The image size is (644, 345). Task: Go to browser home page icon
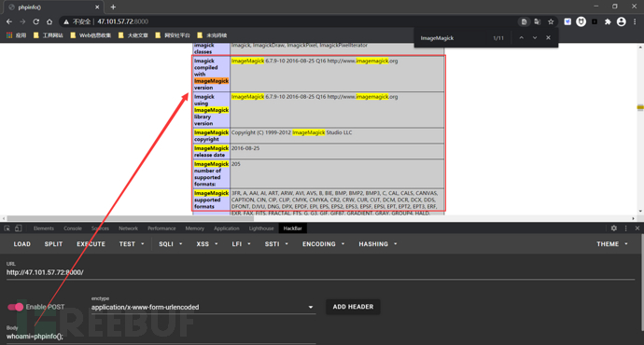[49, 21]
